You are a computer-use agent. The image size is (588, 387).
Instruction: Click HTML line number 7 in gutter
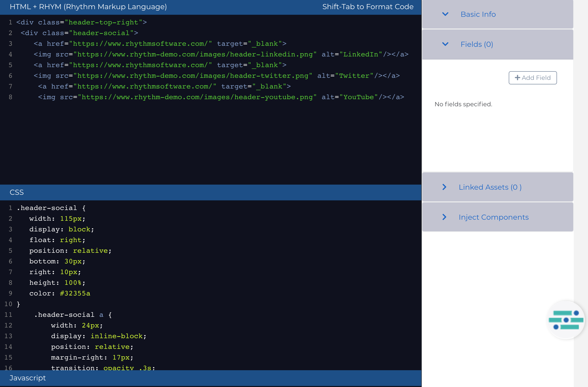coord(10,86)
